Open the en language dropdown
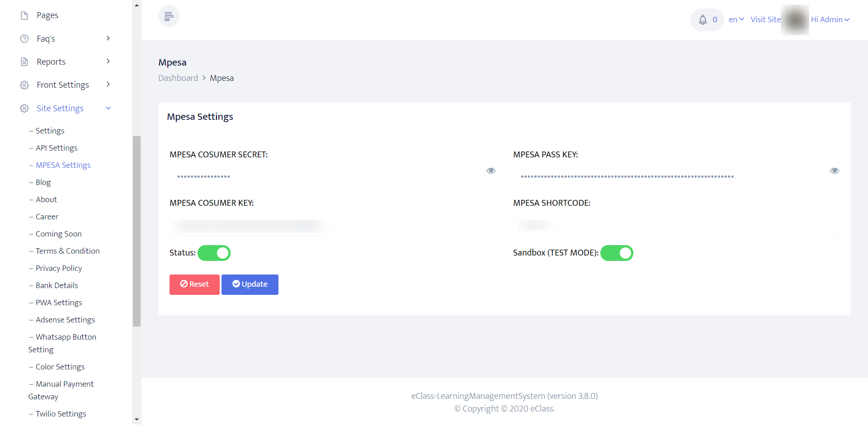868x426 pixels. tap(736, 20)
